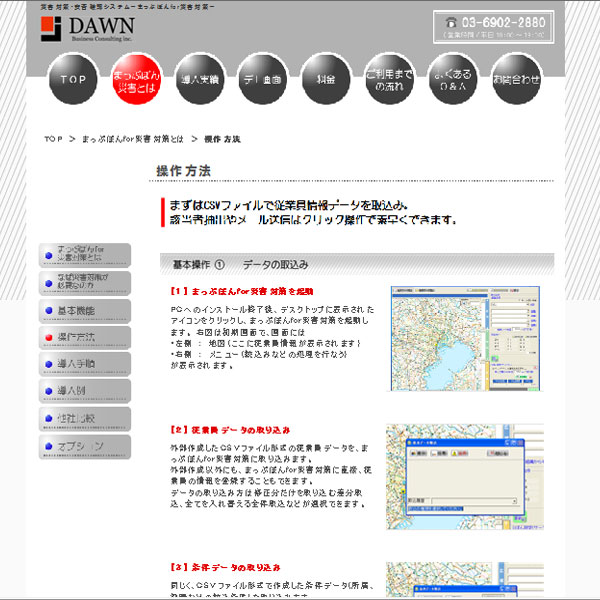Open sidebar item 操作方法
The height and width of the screenshot is (600, 600).
click(x=85, y=337)
